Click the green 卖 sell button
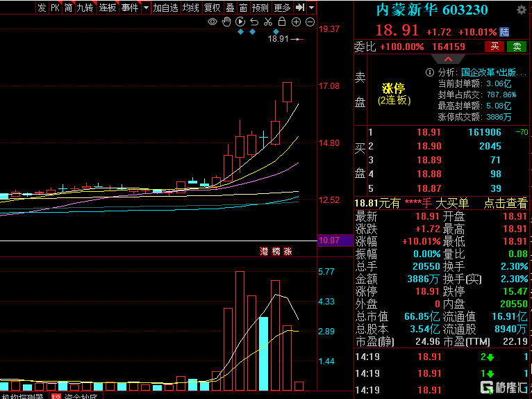The image size is (532, 399). click(517, 47)
